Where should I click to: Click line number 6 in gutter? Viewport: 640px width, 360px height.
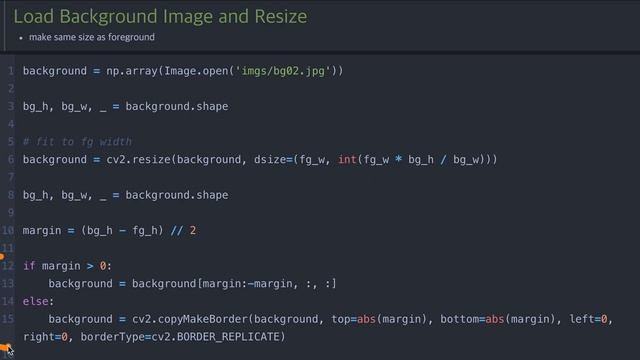tap(11, 160)
